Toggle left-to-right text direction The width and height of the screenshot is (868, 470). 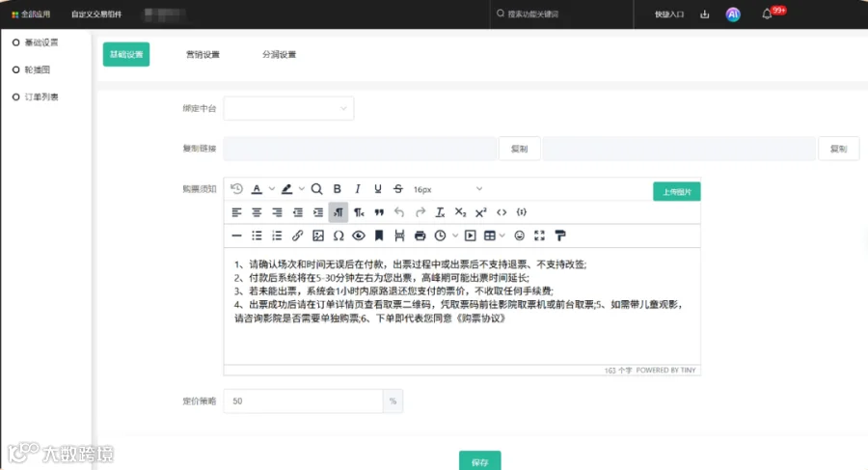pyautogui.click(x=339, y=212)
